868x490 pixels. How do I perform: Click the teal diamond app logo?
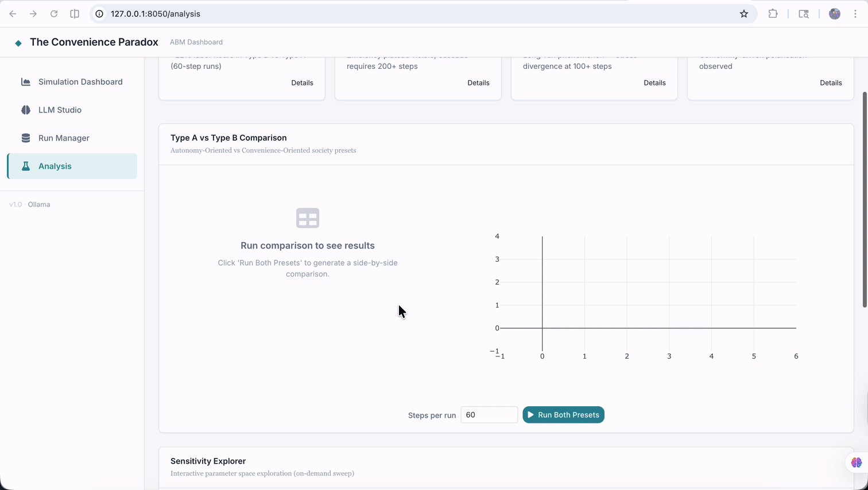18,43
